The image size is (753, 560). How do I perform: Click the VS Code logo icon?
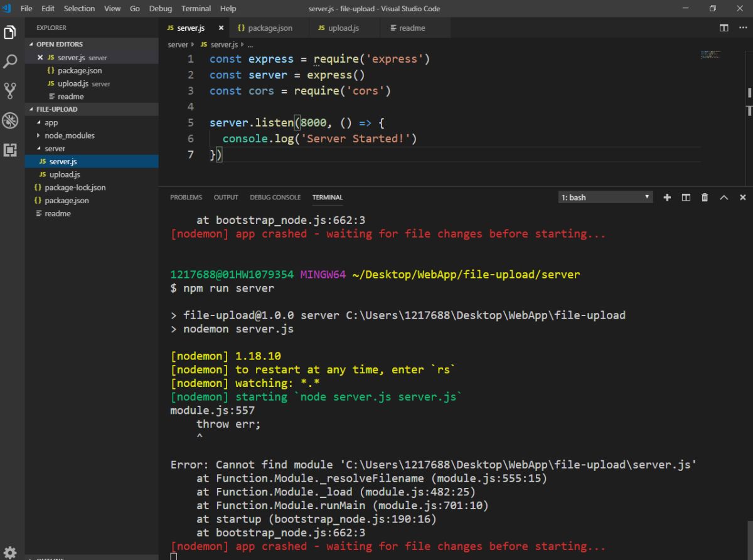click(x=8, y=8)
